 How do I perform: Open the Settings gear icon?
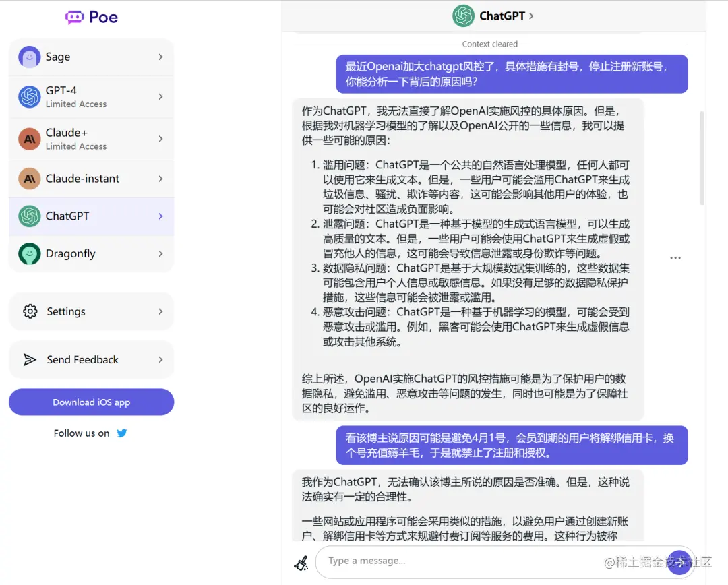(x=30, y=311)
